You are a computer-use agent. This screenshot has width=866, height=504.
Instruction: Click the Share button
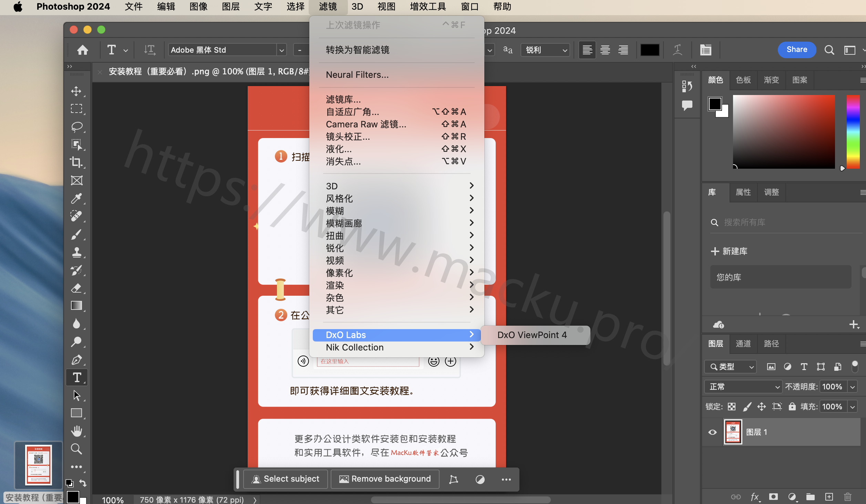coord(797,50)
